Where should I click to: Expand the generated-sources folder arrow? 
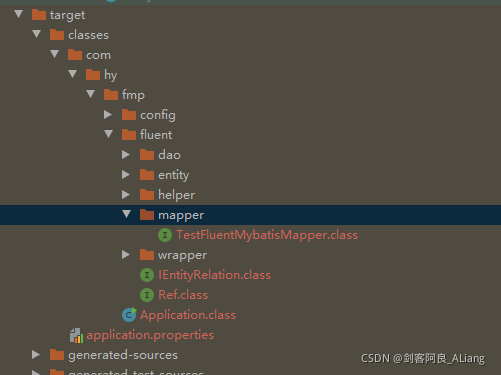click(x=36, y=355)
